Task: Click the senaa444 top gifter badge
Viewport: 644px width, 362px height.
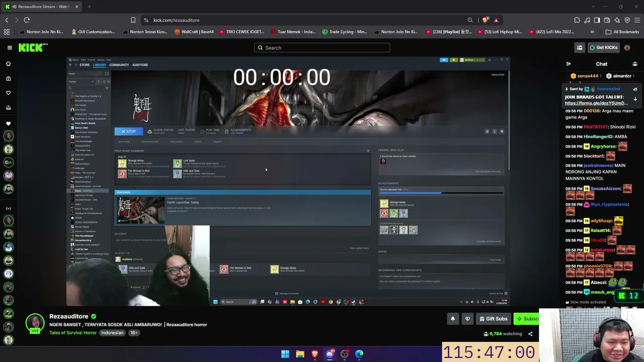Action: pyautogui.click(x=585, y=76)
